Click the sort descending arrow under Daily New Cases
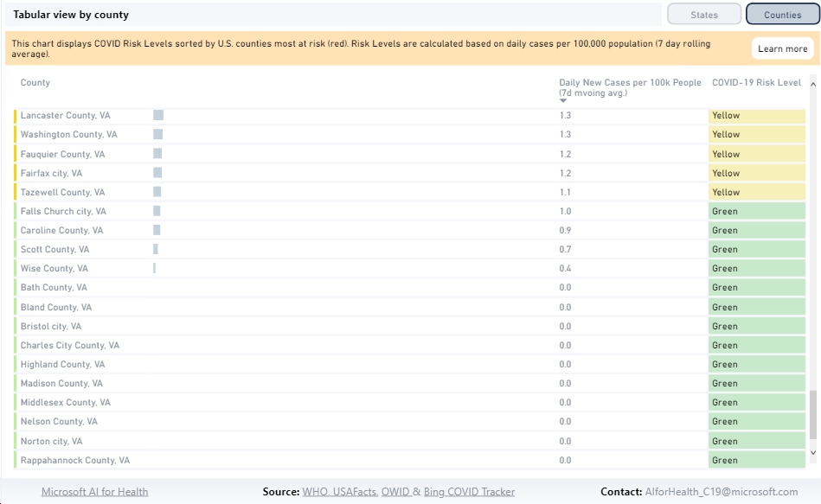Image resolution: width=821 pixels, height=504 pixels. 563,100
